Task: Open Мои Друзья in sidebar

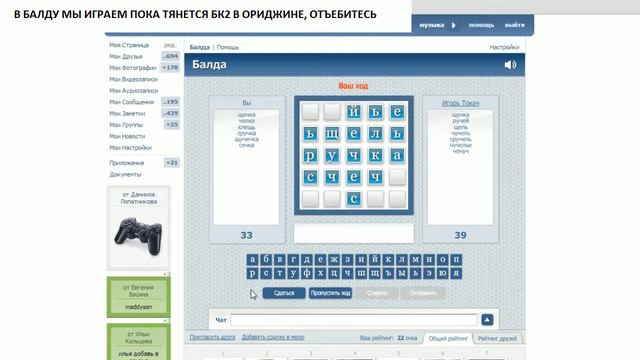Action: click(x=126, y=56)
